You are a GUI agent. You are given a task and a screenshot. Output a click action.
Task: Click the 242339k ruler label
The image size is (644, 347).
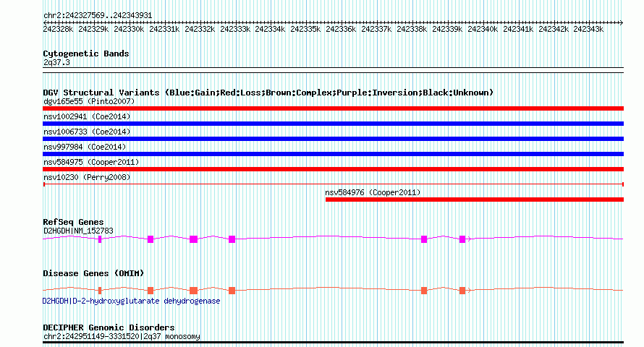[447, 29]
